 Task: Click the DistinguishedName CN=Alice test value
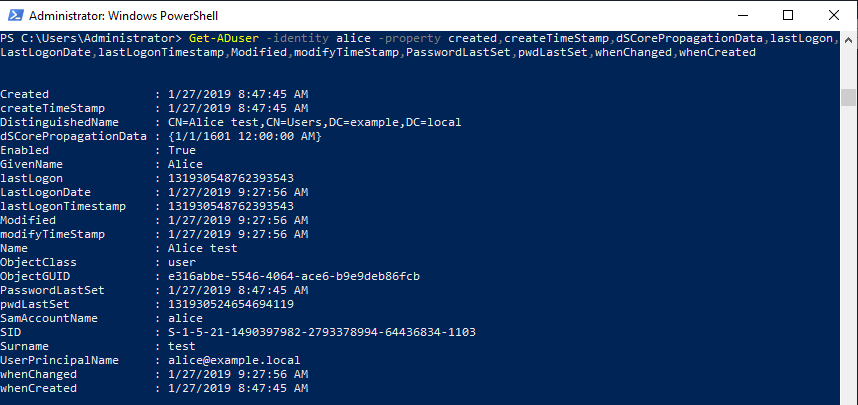click(x=315, y=123)
